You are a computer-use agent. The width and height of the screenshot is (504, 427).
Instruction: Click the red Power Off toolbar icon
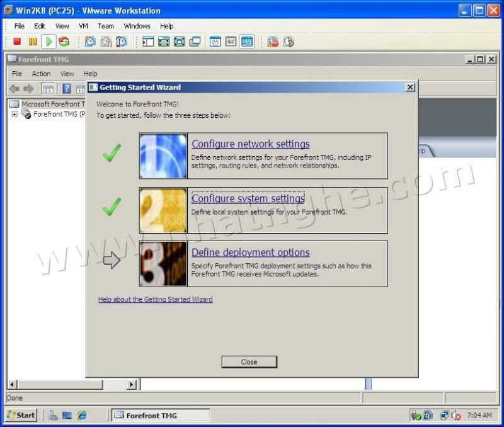17,42
